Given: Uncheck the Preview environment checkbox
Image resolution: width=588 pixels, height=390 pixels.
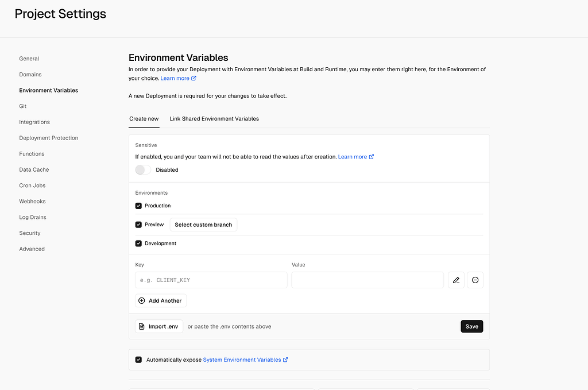Looking at the screenshot, I should pos(138,224).
